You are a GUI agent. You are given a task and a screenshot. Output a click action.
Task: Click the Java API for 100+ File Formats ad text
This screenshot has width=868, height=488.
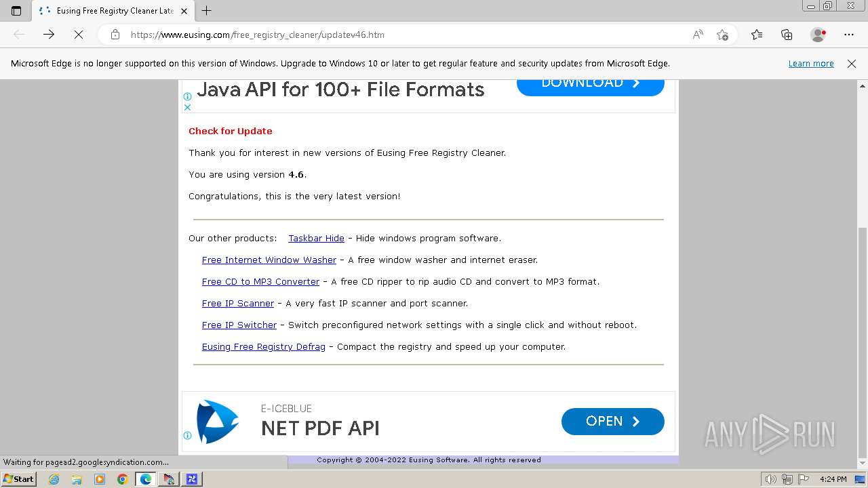(x=340, y=89)
